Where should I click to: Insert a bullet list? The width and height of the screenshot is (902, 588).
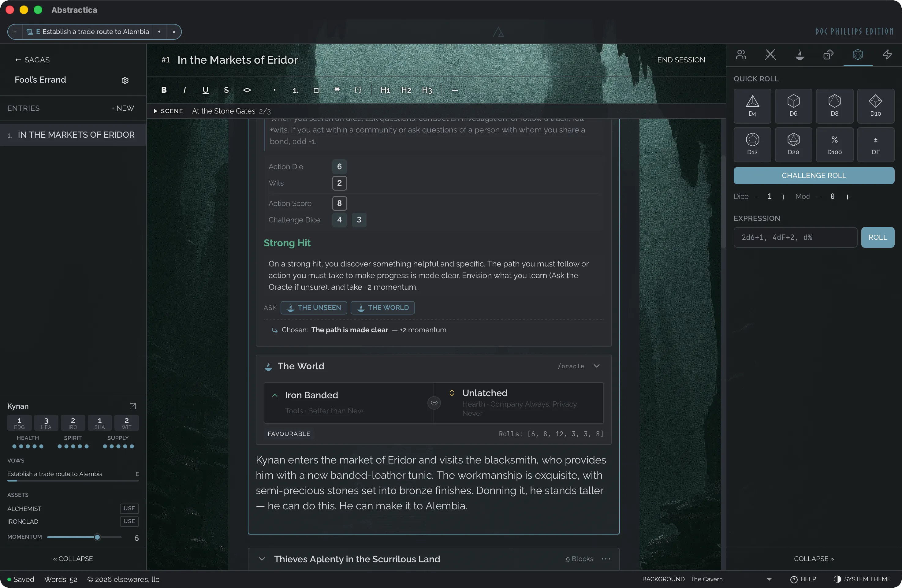(x=274, y=90)
